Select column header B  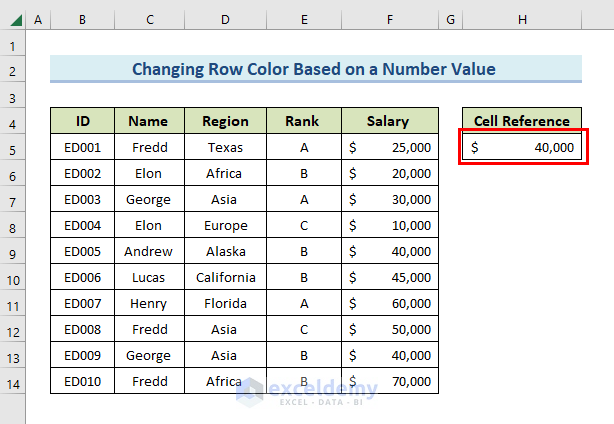click(82, 20)
